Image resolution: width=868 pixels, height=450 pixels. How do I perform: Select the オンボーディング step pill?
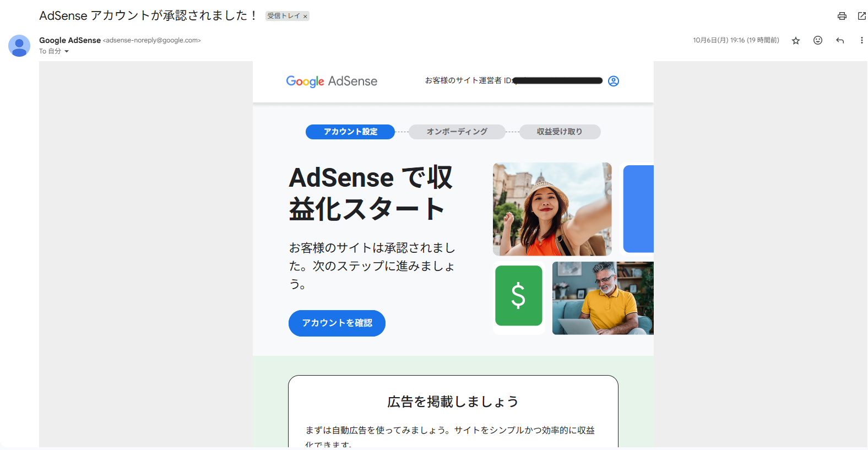point(457,132)
